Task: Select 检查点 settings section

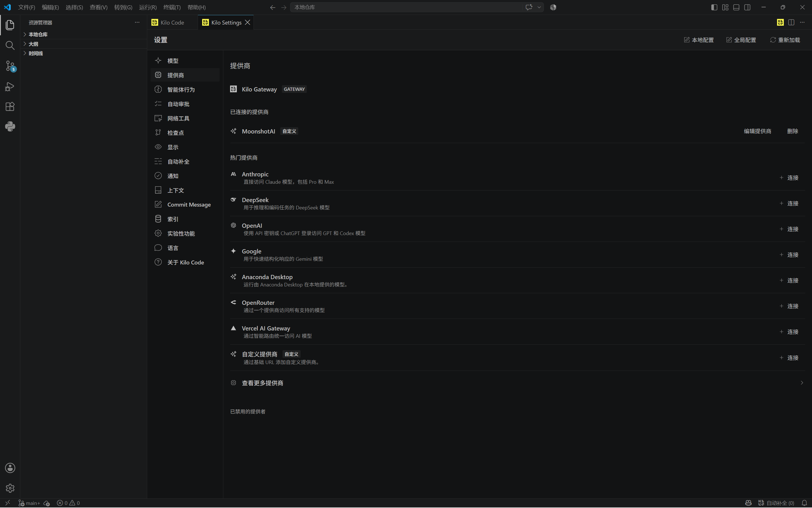Action: (185, 133)
